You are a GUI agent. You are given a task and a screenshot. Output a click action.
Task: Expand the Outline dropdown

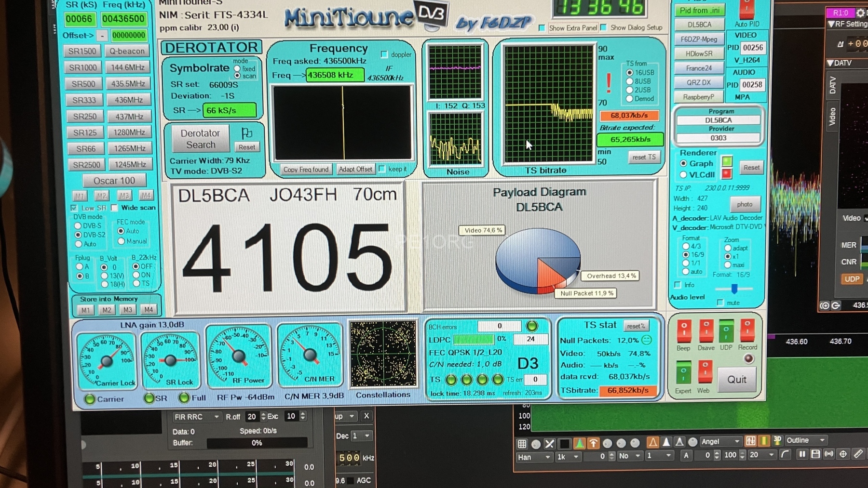tap(806, 440)
